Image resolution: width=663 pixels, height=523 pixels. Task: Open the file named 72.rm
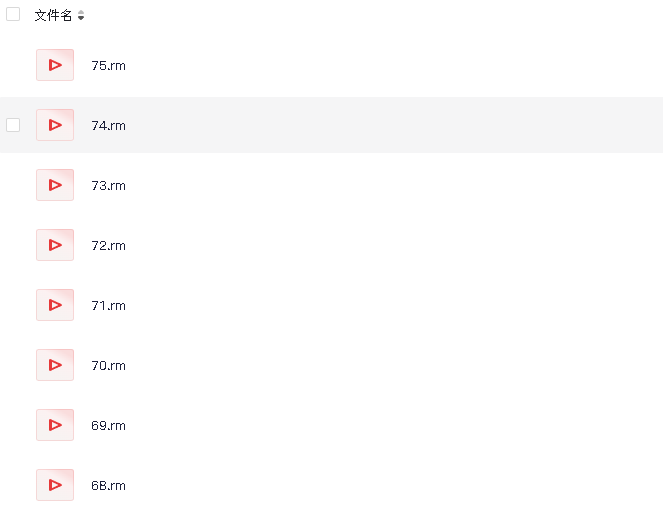coord(109,246)
